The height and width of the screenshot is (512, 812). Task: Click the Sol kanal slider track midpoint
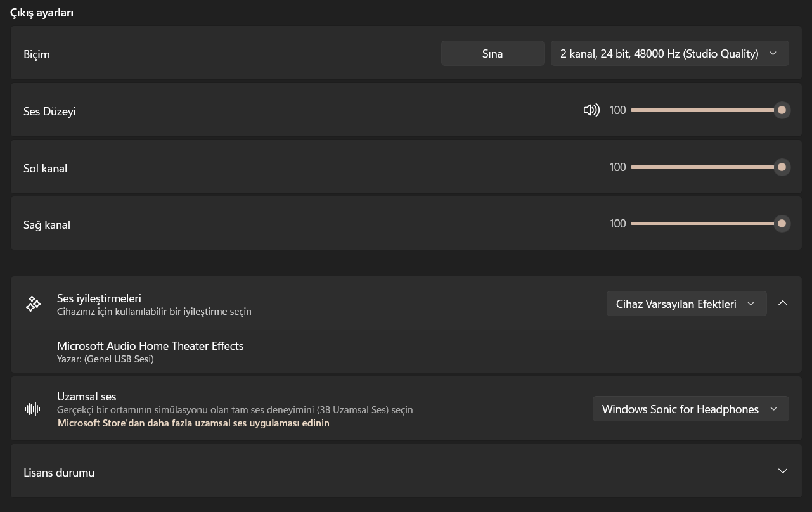(x=706, y=167)
